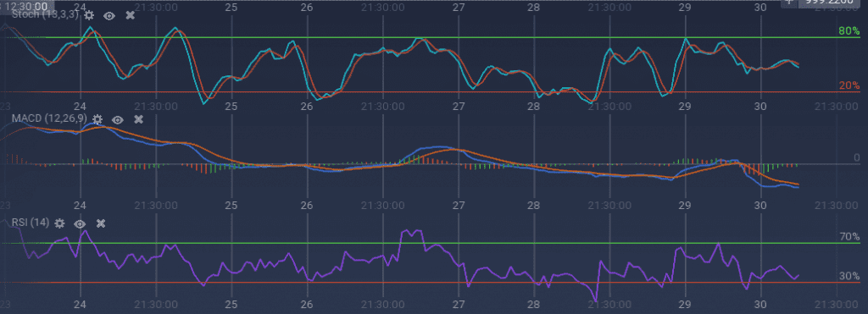
Task: Select the green 80% Stoch level label
Action: [849, 31]
